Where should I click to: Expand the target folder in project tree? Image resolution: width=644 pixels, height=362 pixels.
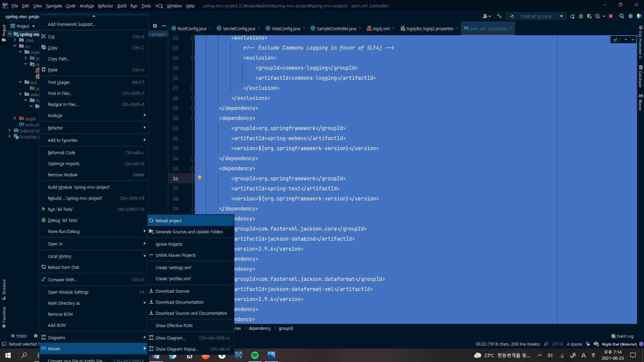coord(15,118)
